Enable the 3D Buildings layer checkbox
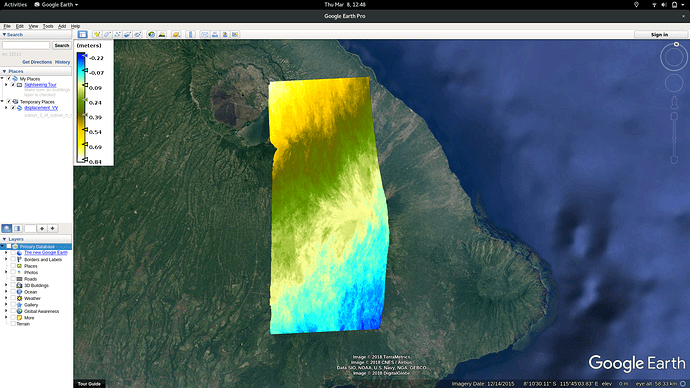This screenshot has height=388, width=690. [x=13, y=286]
